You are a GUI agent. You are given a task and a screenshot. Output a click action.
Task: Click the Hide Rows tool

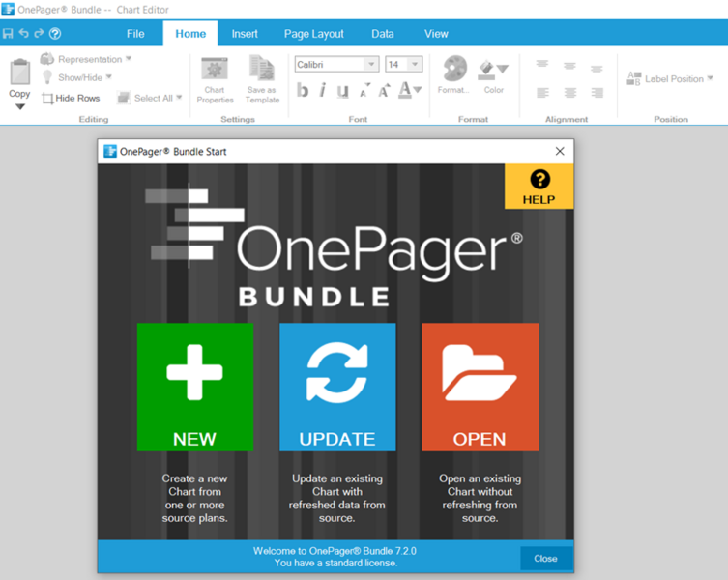click(71, 98)
